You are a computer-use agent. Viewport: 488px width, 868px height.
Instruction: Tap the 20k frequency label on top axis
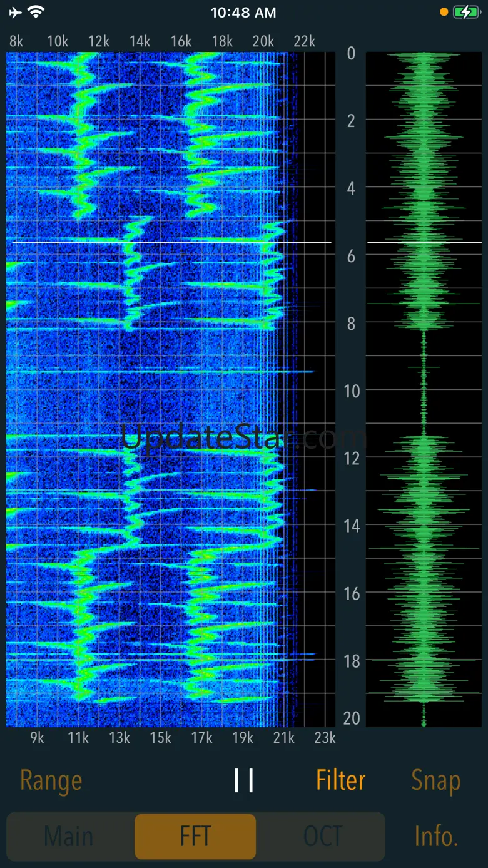(263, 41)
